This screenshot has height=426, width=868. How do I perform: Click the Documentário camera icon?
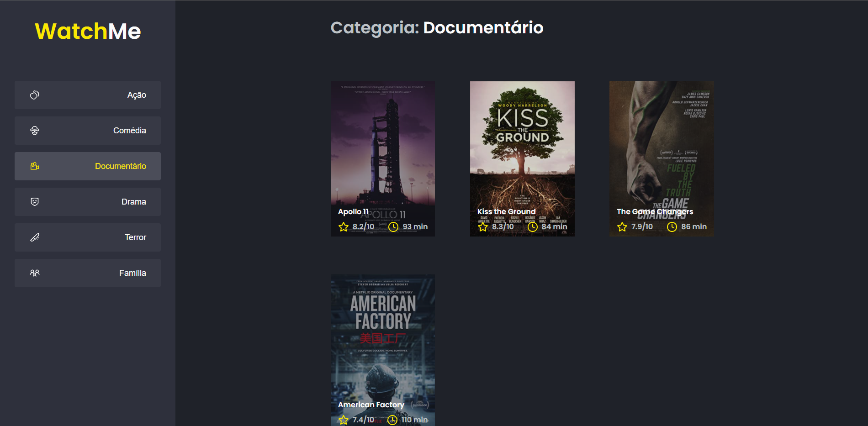coord(35,166)
